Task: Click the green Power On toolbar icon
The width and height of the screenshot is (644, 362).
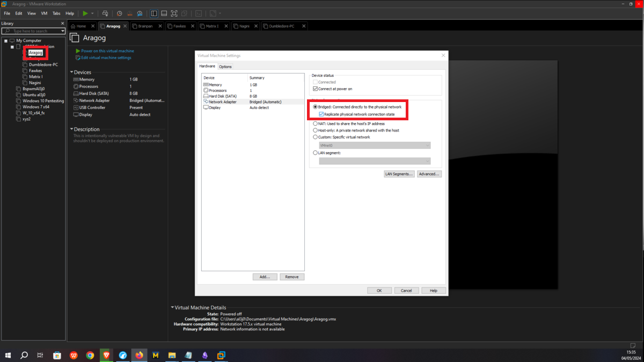Action: pyautogui.click(x=85, y=13)
